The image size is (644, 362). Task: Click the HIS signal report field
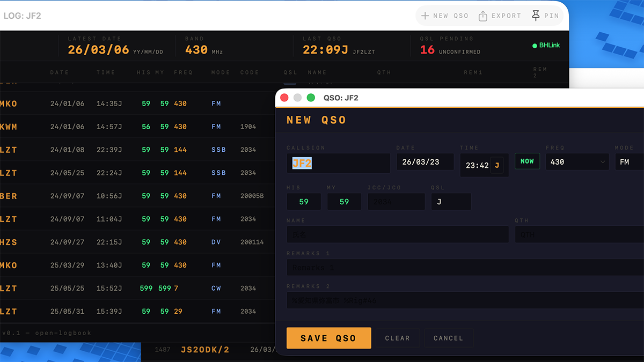(x=304, y=202)
